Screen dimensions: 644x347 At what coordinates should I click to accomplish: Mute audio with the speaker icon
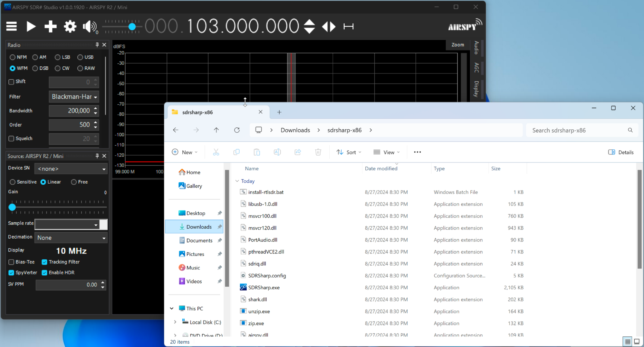[x=89, y=26]
